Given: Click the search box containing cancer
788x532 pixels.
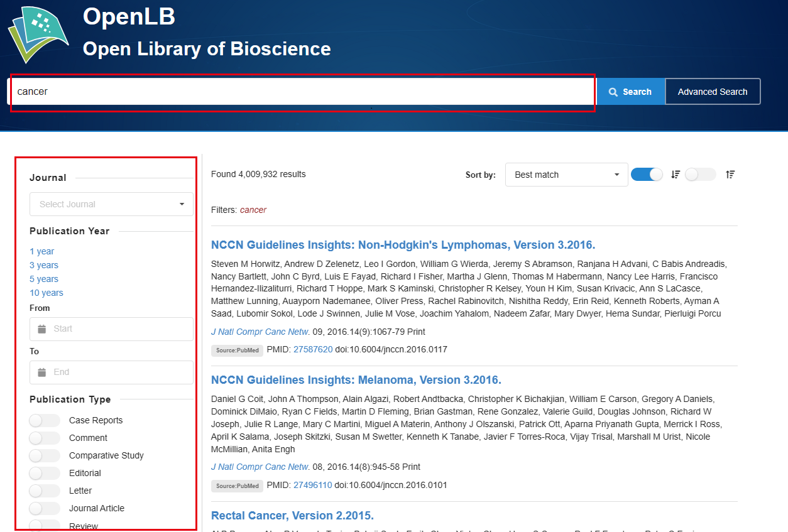Looking at the screenshot, I should click(x=302, y=92).
